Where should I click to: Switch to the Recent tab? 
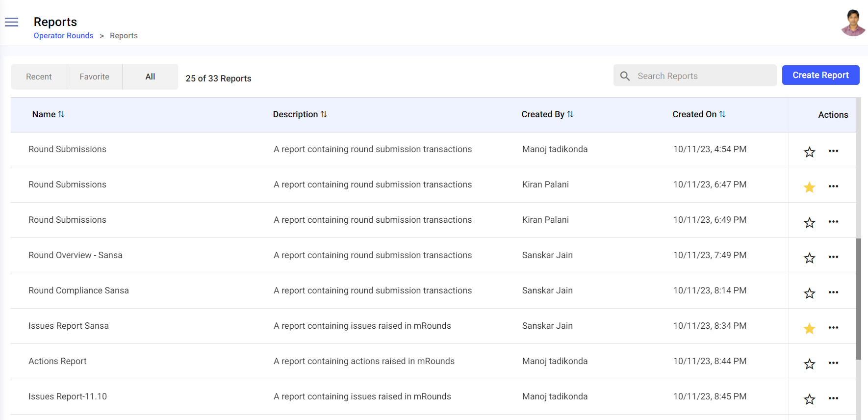click(x=39, y=77)
